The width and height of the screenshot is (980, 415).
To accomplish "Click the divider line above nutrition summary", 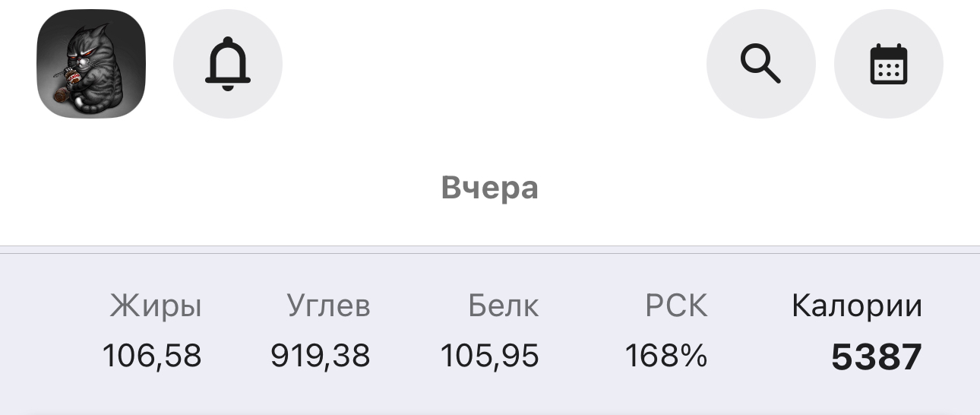I will click(490, 246).
